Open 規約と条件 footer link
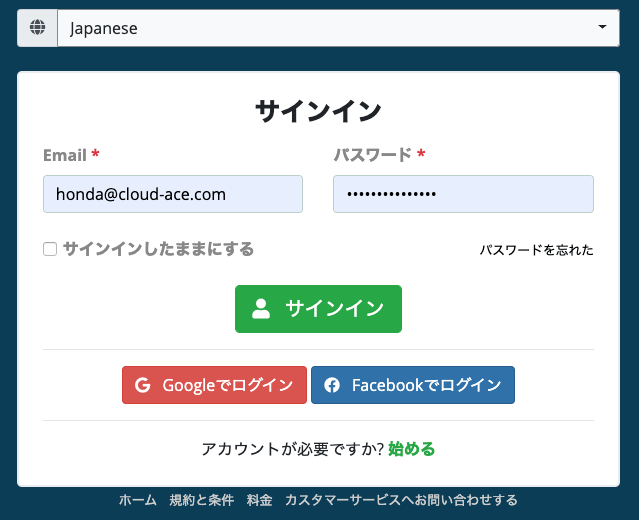The height and width of the screenshot is (520, 639). [x=202, y=500]
